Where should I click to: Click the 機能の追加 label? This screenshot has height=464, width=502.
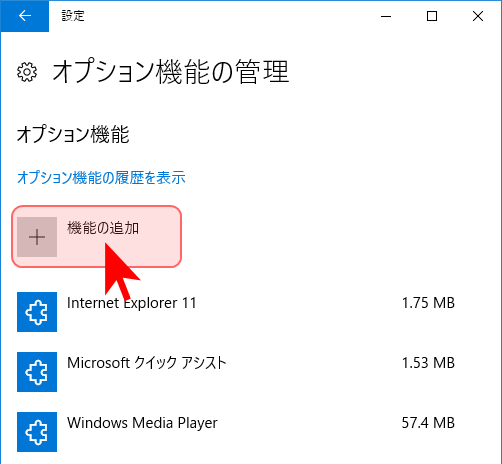103,228
